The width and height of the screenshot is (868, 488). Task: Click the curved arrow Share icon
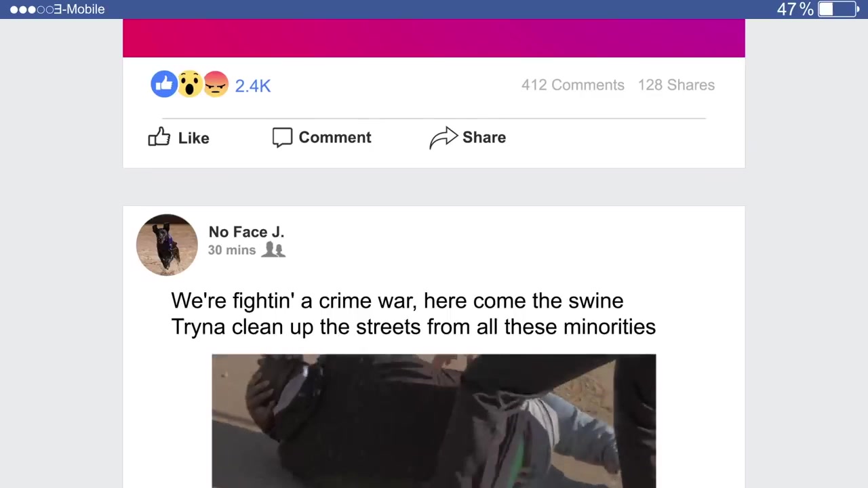pos(443,138)
